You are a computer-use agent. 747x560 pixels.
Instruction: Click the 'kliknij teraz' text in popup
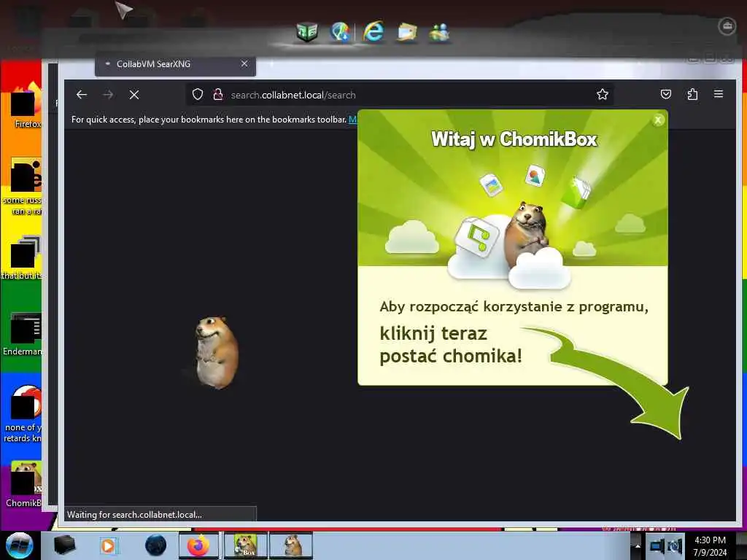[x=433, y=333]
